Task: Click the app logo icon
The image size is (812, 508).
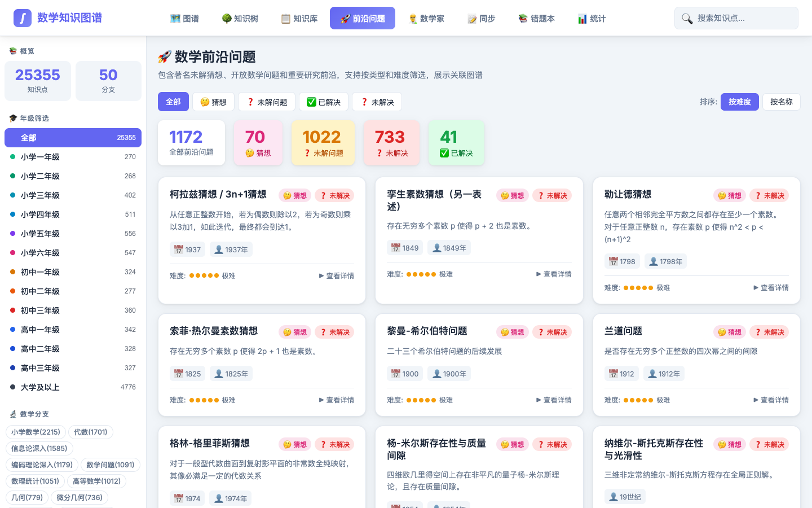Action: [23, 18]
